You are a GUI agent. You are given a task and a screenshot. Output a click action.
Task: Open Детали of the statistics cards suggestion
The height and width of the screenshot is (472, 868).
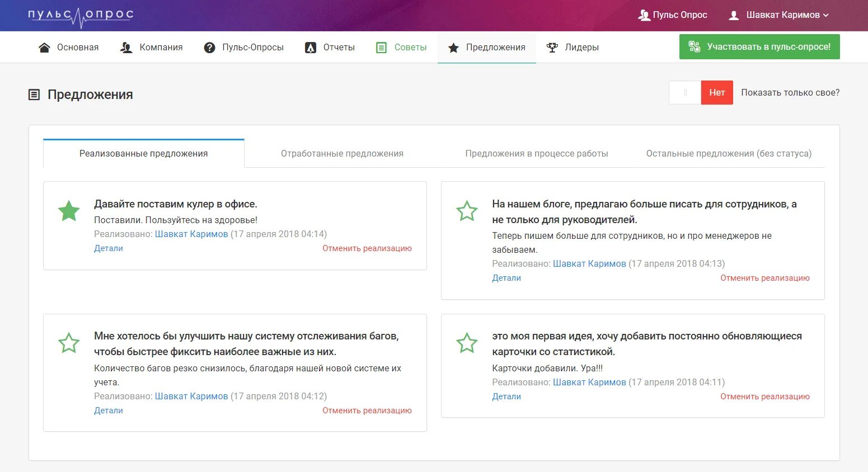coord(506,397)
